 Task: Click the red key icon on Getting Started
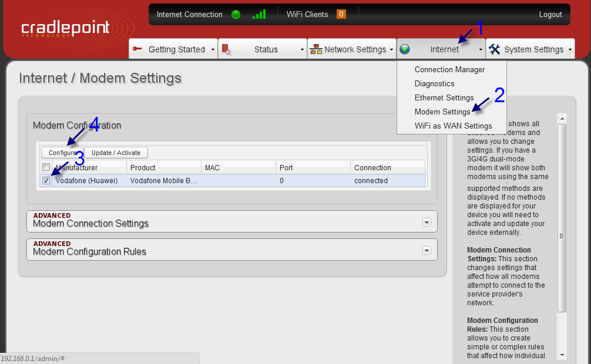(x=137, y=49)
